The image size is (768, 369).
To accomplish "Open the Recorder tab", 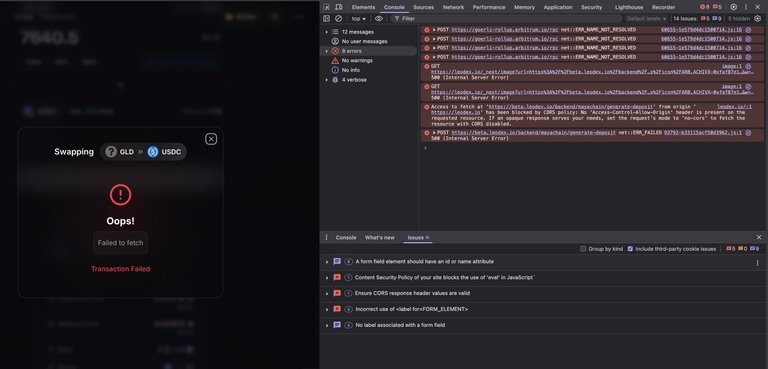I will coord(663,7).
